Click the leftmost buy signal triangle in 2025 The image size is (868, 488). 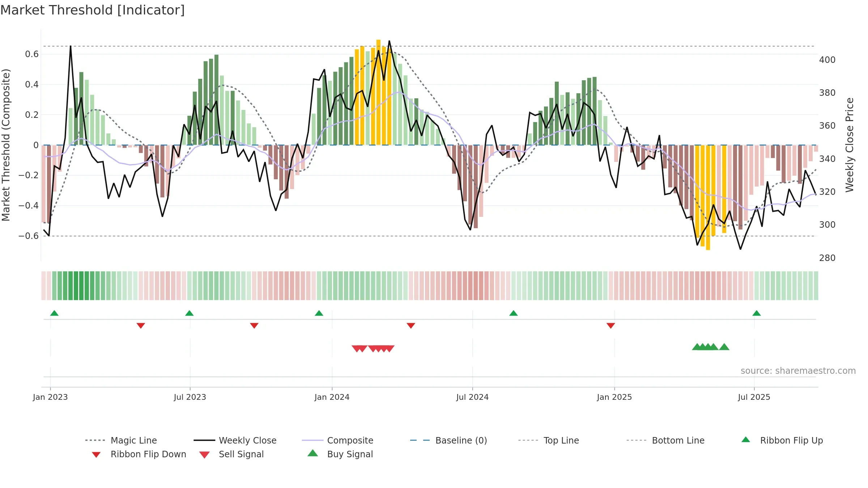click(697, 347)
